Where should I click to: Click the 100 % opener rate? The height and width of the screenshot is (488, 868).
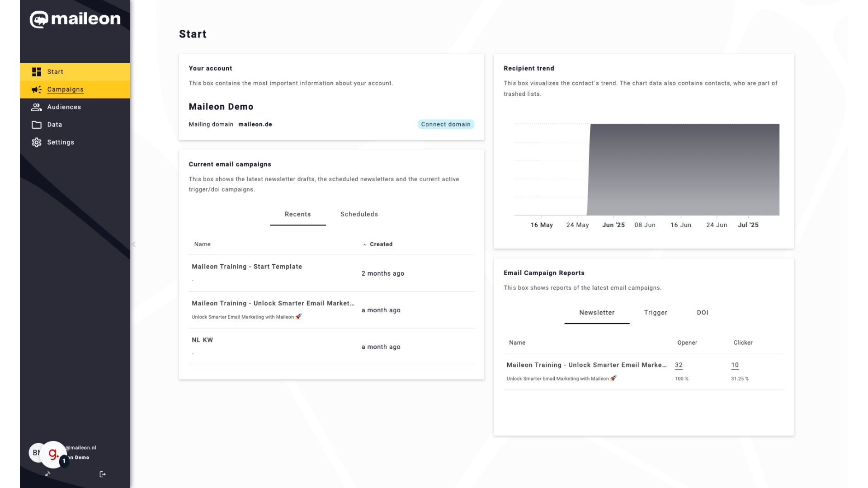click(x=681, y=379)
